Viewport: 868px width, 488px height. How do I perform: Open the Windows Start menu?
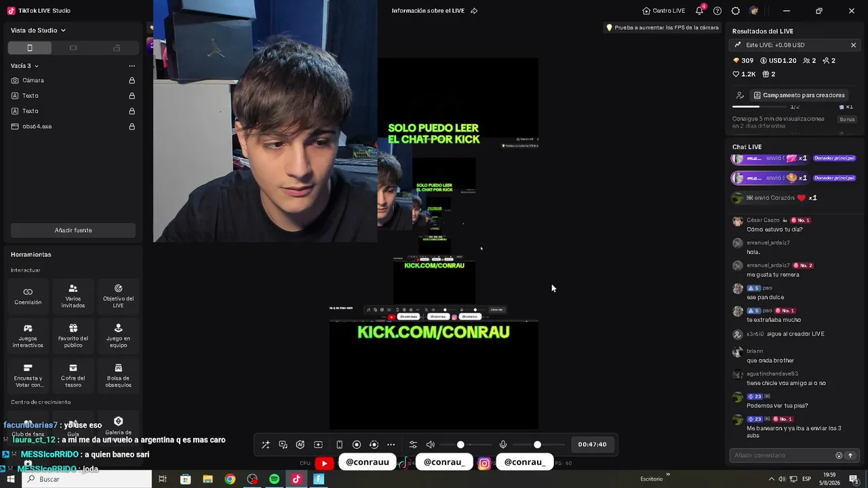tap(11, 479)
